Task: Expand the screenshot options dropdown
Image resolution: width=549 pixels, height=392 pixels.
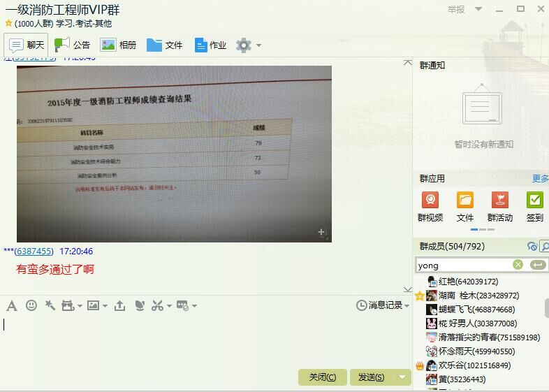Action: (x=169, y=306)
